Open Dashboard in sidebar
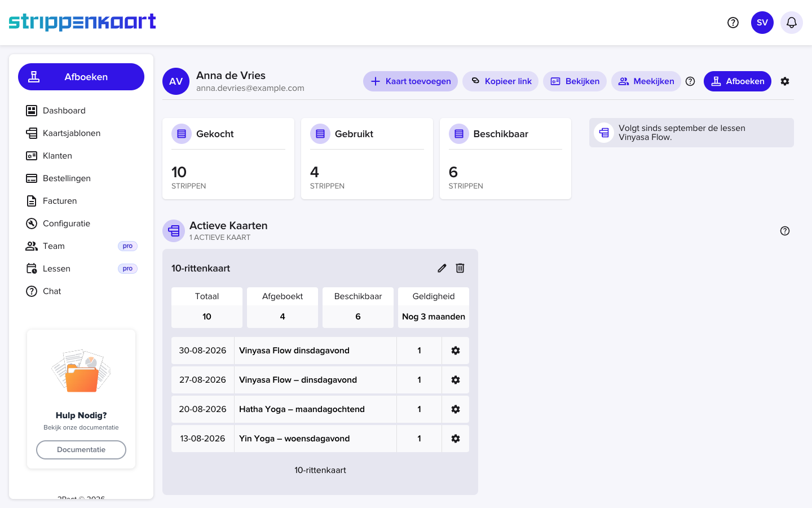The width and height of the screenshot is (812, 508). (x=81, y=111)
